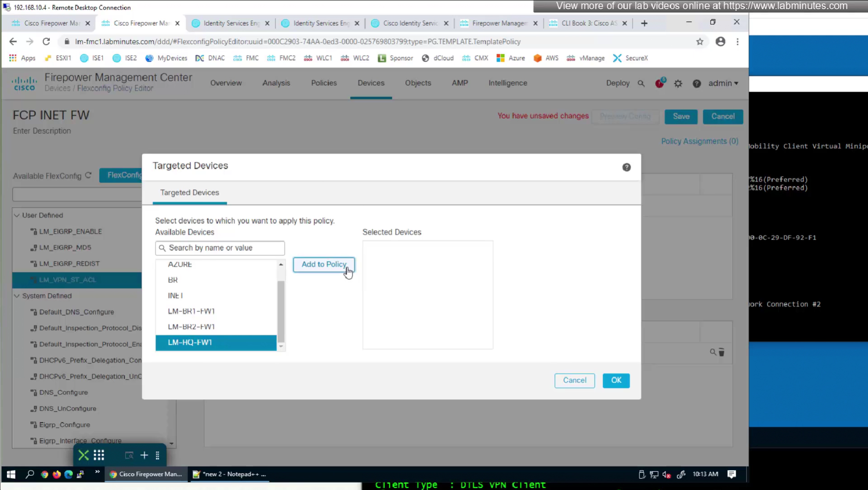Click the refresh icon next to Available FlexConfig

89,176
